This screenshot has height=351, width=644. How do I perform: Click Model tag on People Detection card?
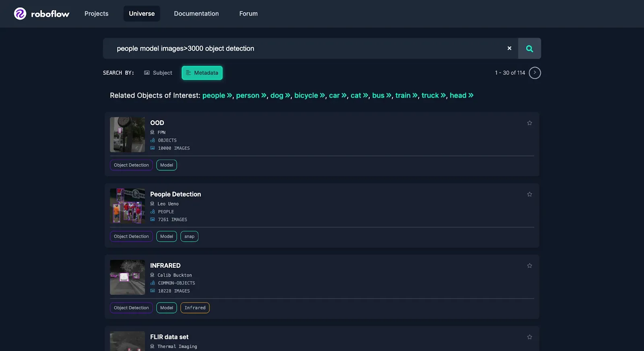pyautogui.click(x=167, y=236)
